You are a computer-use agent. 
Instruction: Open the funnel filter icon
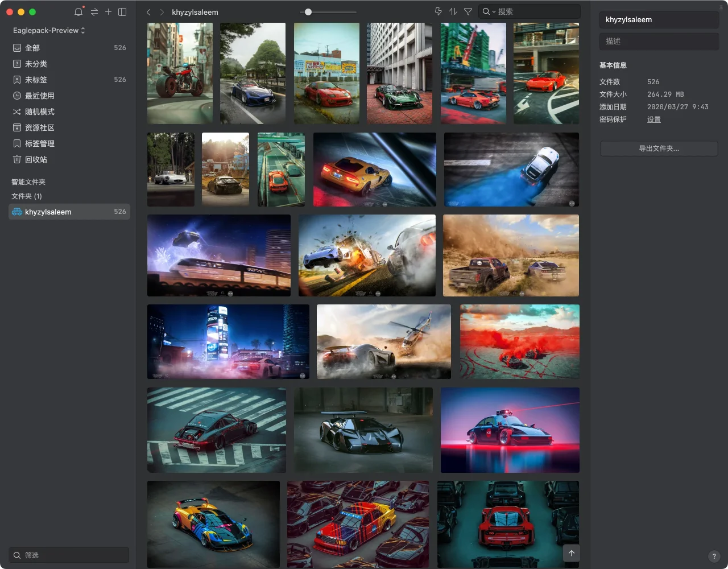pyautogui.click(x=468, y=11)
